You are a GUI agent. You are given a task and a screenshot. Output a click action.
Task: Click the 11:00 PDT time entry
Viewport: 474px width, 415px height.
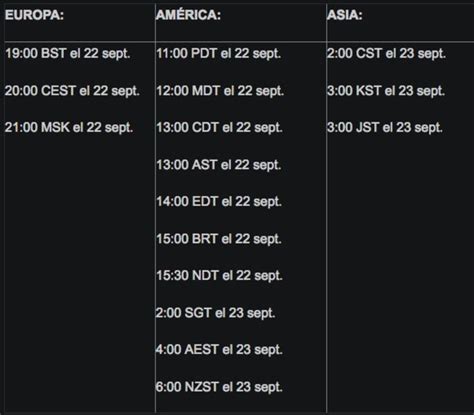[x=219, y=54]
